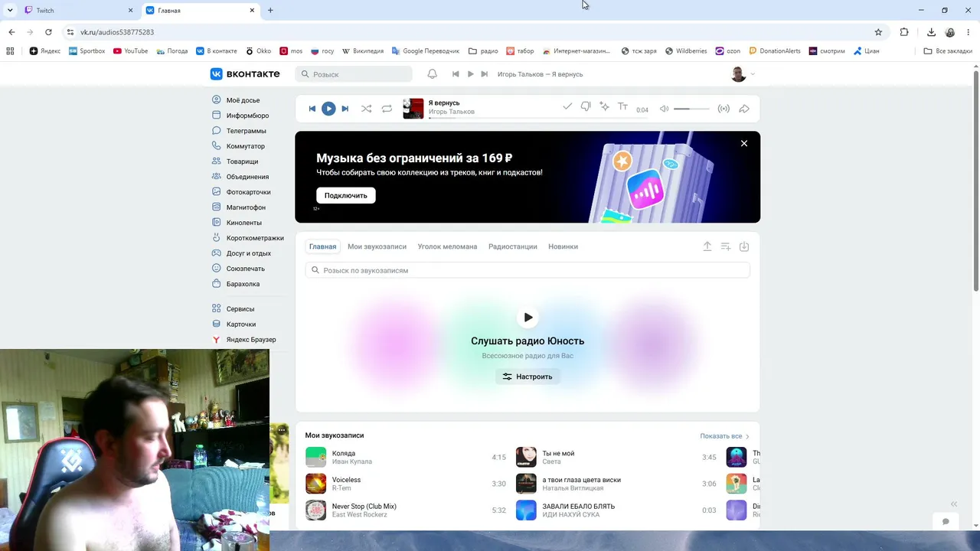Click the download audio icon
This screenshot has height=551, width=980.
(744, 246)
